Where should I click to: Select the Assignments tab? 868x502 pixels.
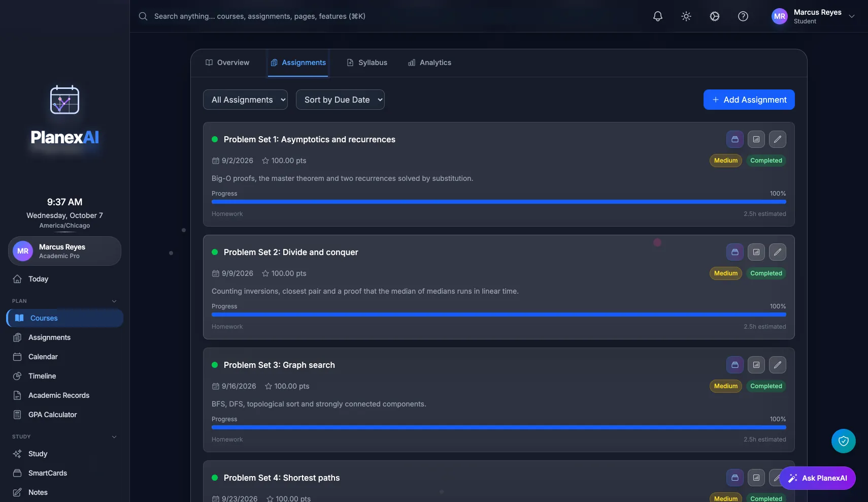(x=298, y=62)
